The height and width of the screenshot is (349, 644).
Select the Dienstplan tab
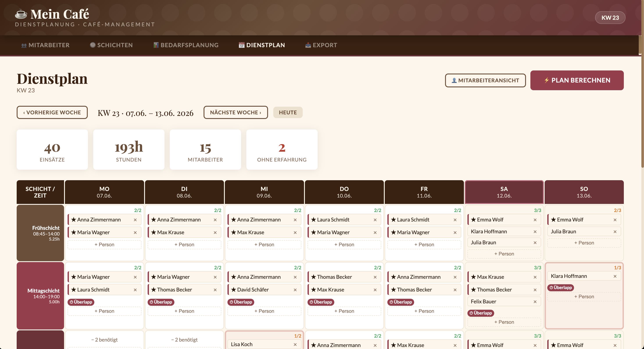coord(262,45)
